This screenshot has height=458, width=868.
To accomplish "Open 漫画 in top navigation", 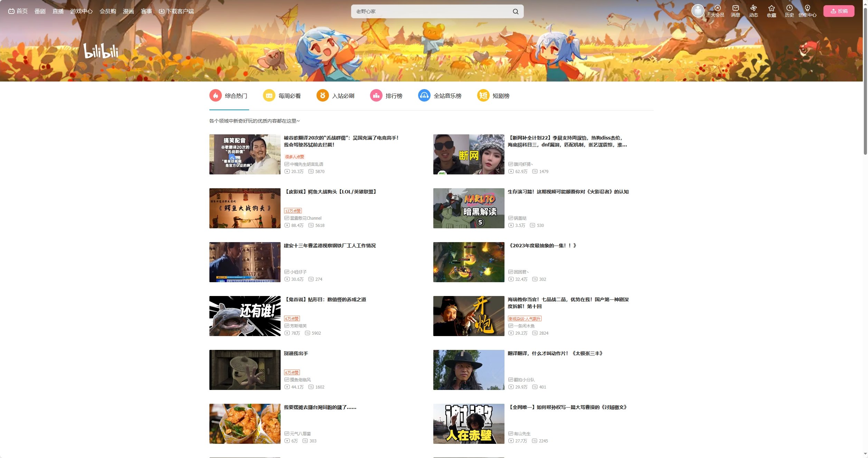I will pos(129,11).
